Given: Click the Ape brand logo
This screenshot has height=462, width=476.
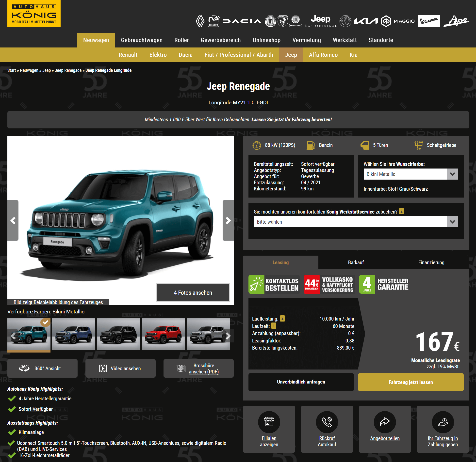Looking at the screenshot, I should click(x=456, y=21).
